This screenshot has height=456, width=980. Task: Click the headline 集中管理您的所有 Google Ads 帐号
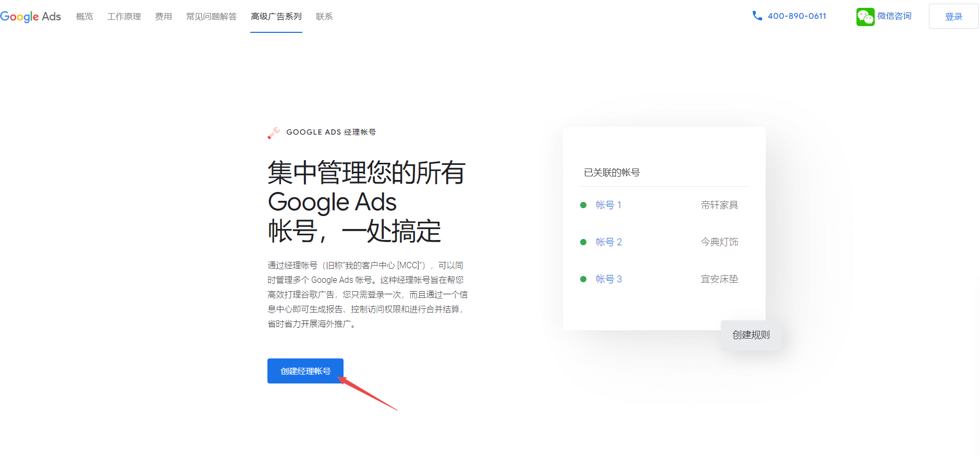[x=366, y=202]
